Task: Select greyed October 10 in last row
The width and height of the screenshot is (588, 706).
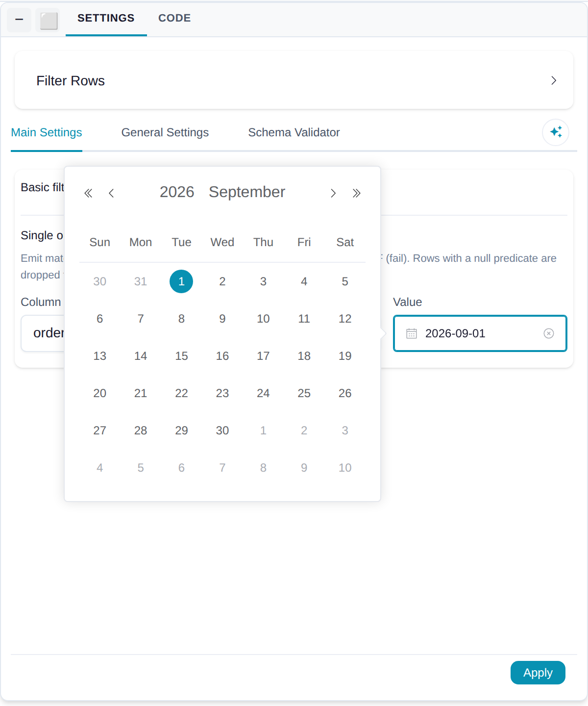Action: 345,468
